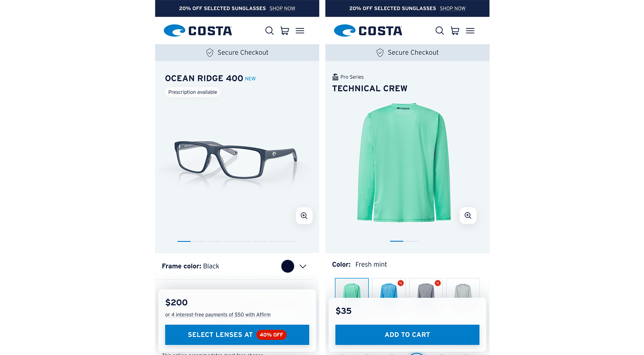This screenshot has height=355, width=644.
Task: Select the black frame color swatch
Action: point(288,266)
